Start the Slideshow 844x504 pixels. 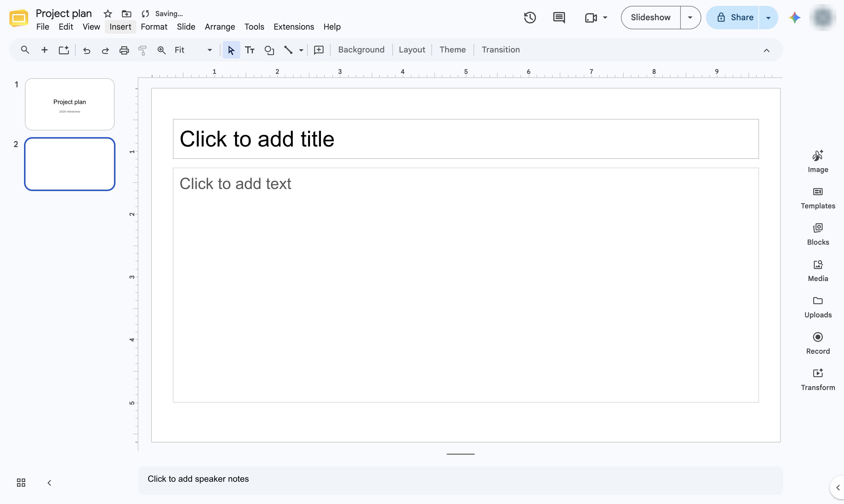pos(650,17)
